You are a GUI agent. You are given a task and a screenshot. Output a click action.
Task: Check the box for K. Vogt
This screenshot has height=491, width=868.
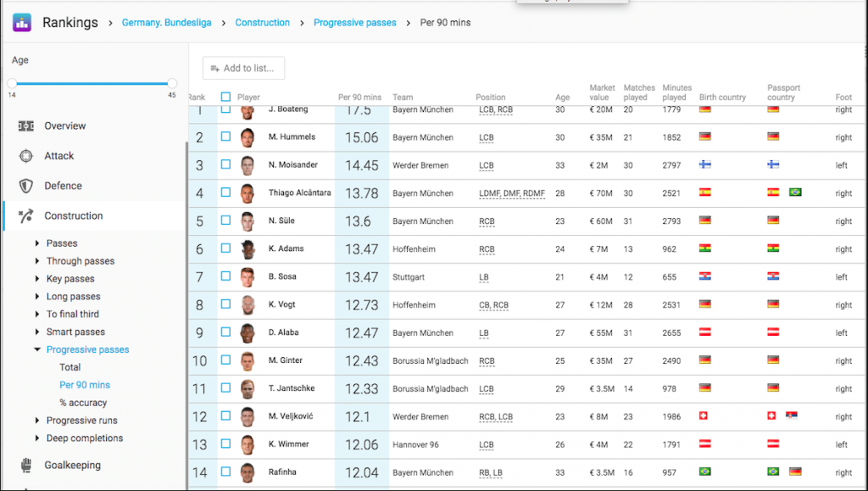225,304
